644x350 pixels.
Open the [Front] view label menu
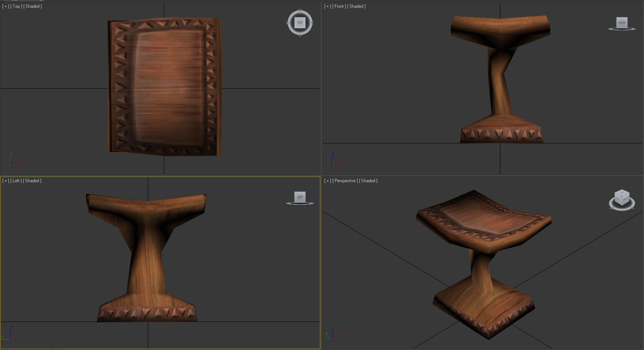coord(339,6)
